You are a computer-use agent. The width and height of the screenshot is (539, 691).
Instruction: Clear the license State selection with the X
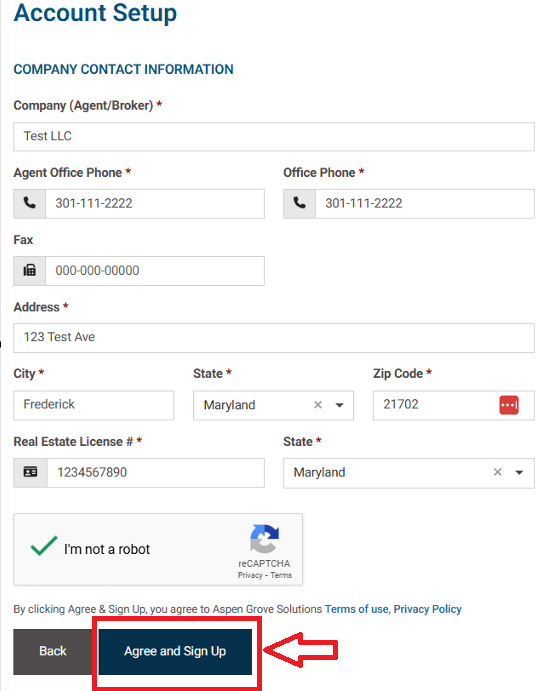coord(498,472)
